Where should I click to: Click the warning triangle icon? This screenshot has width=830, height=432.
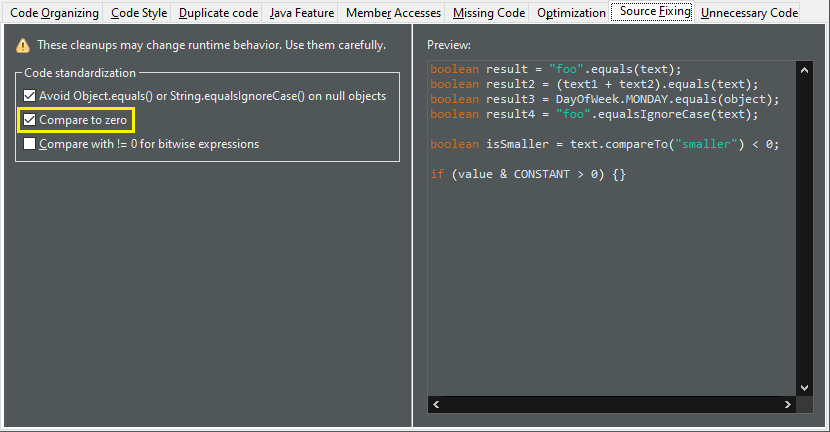coord(23,46)
